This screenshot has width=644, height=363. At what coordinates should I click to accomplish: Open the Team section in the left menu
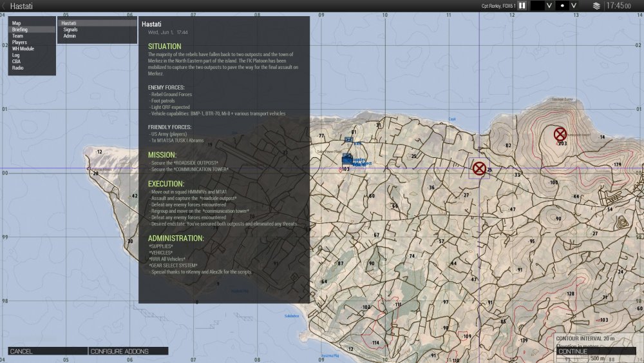tap(18, 36)
